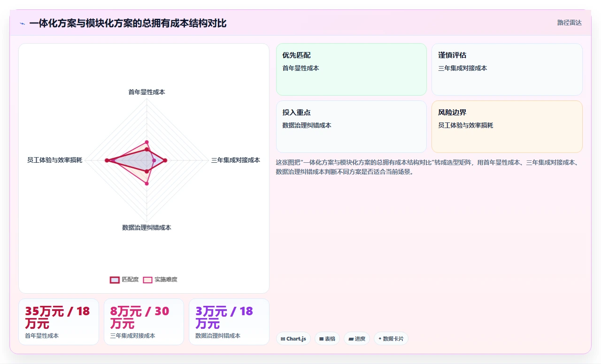Toggle the 匹配度 legend item
The width and height of the screenshot is (601, 364).
(124, 280)
